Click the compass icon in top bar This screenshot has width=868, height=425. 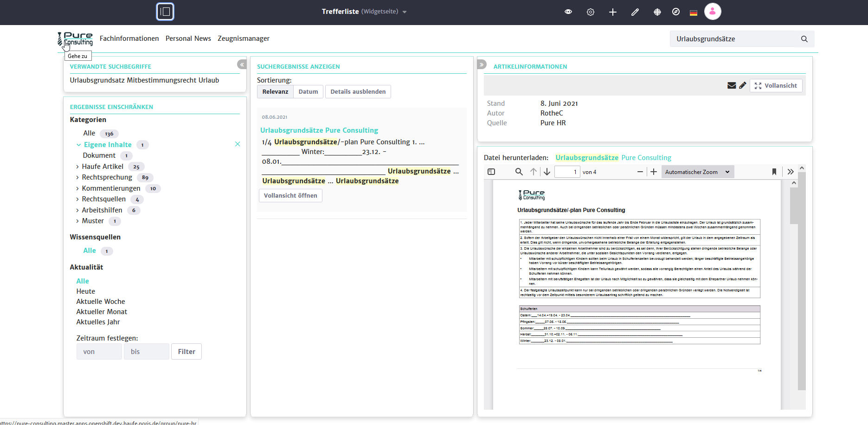pyautogui.click(x=675, y=12)
